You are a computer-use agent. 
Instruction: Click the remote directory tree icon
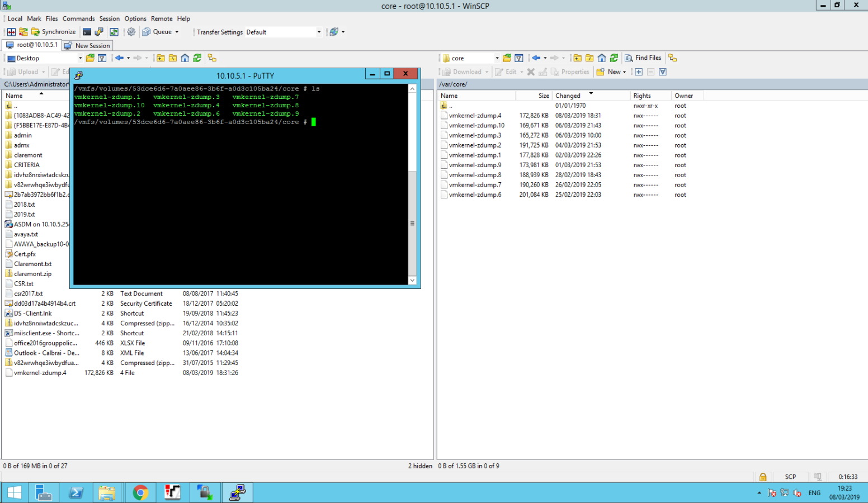click(673, 58)
